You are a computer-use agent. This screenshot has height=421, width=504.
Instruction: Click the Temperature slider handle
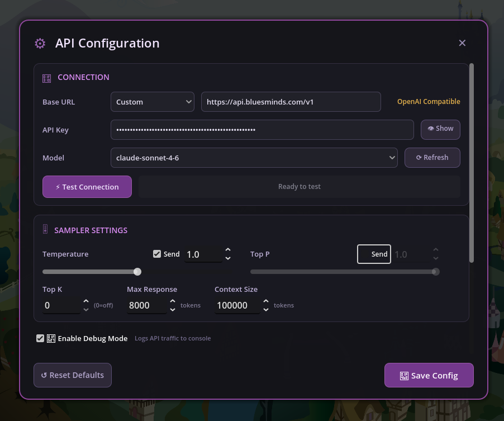(x=137, y=272)
